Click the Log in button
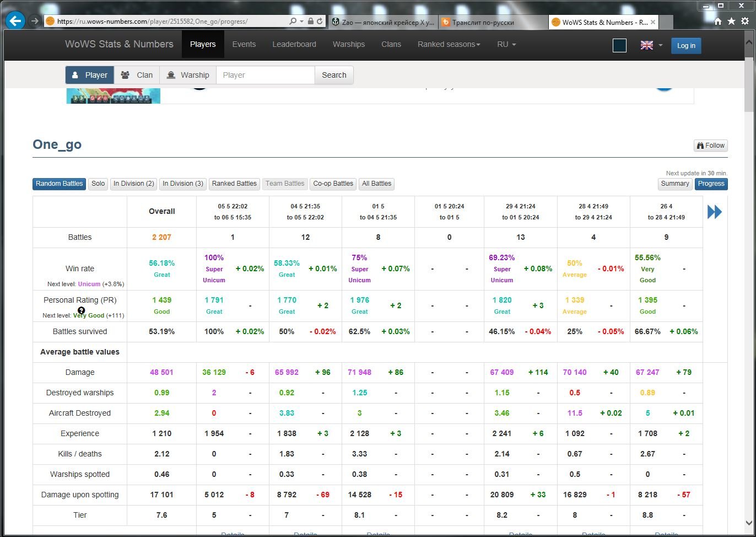Screen dimensions: 756x537 coord(686,45)
